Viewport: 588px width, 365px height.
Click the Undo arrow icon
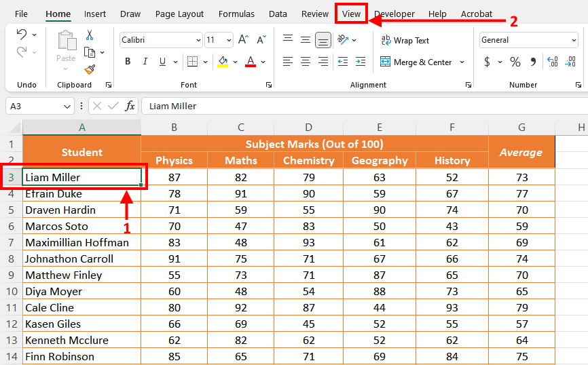coord(22,35)
